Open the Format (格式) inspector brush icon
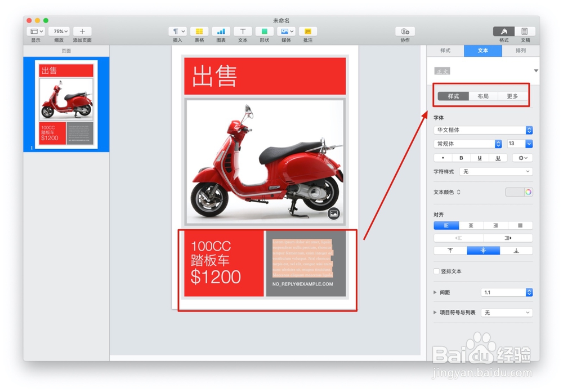The height and width of the screenshot is (392, 563). click(x=504, y=32)
